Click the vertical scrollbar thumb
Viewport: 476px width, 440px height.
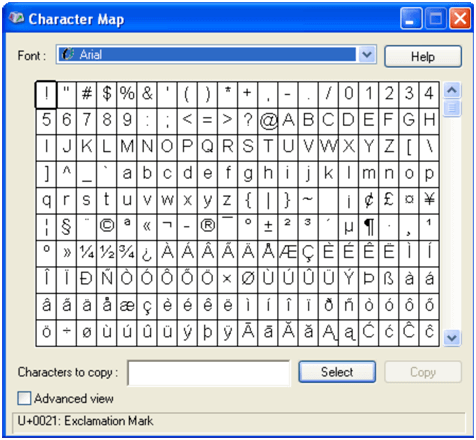tap(452, 108)
